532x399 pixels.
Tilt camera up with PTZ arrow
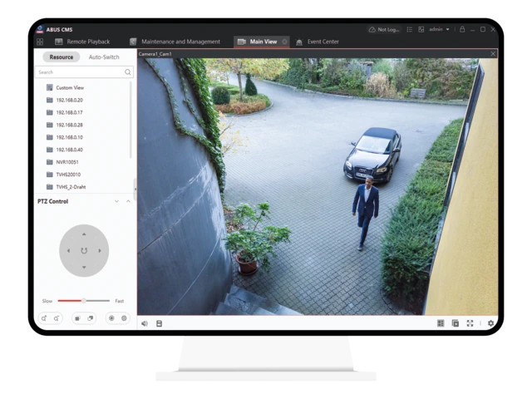84,234
